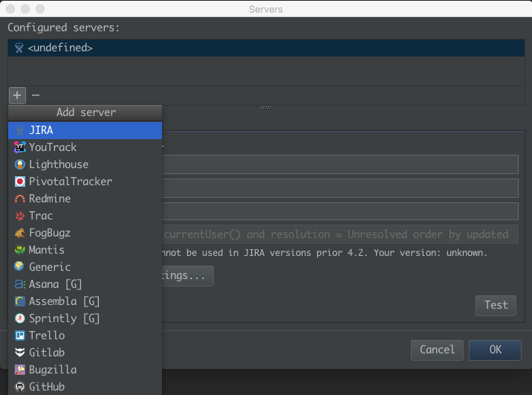Click the JIRA version warning message text
Viewport: 532px width, 395px height.
[325, 253]
